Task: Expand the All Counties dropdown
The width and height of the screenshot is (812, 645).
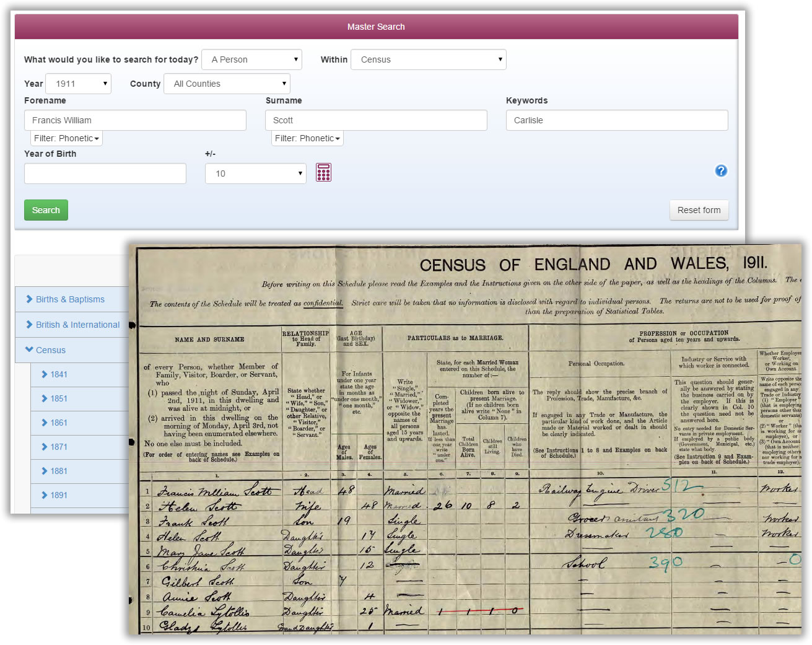Action: [x=227, y=84]
